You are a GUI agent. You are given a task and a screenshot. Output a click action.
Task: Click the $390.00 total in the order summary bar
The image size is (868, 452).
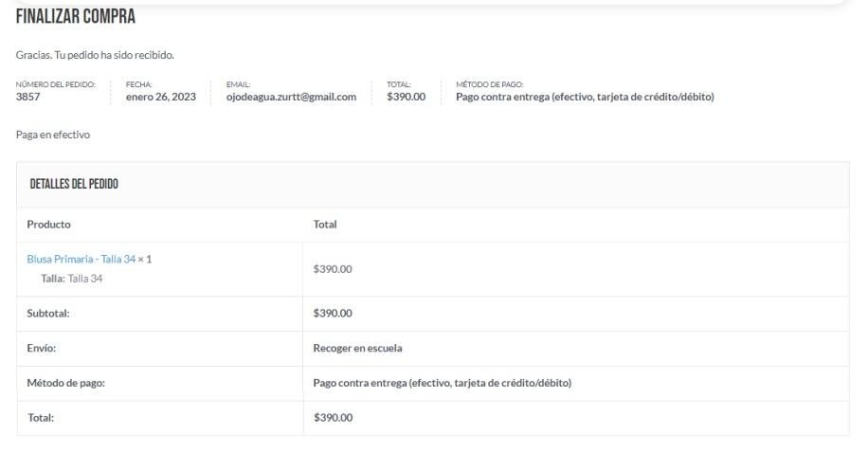click(x=406, y=97)
